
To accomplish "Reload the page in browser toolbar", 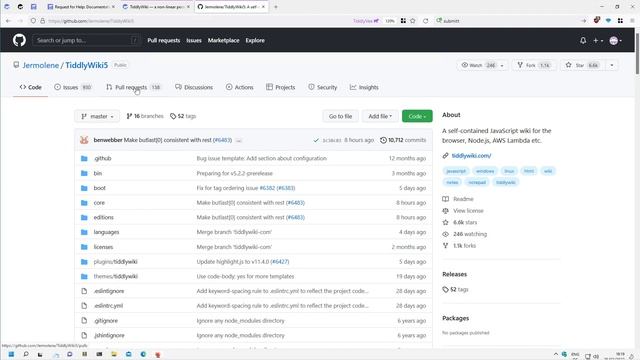I will (x=425, y=21).
